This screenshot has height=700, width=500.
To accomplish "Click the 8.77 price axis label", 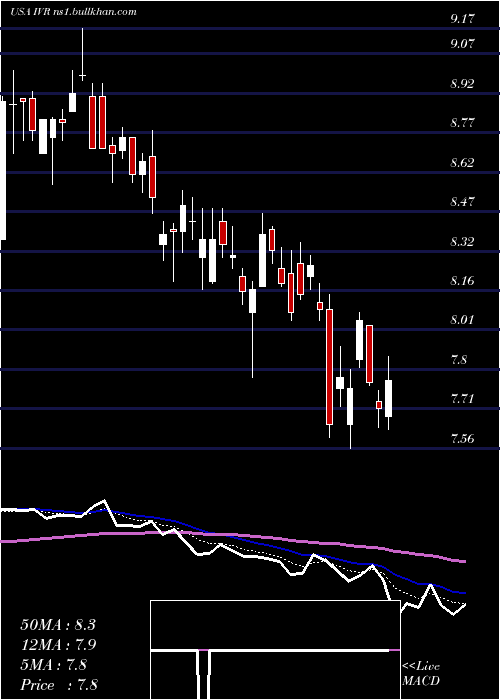I will [462, 123].
